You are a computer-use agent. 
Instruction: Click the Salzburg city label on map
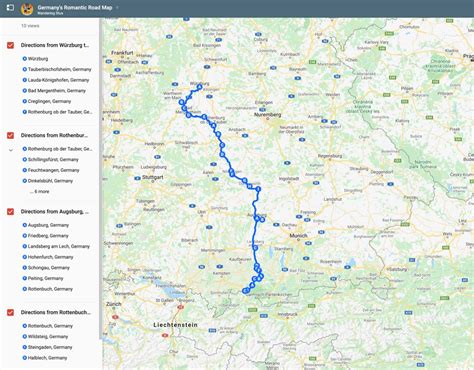tap(397, 269)
